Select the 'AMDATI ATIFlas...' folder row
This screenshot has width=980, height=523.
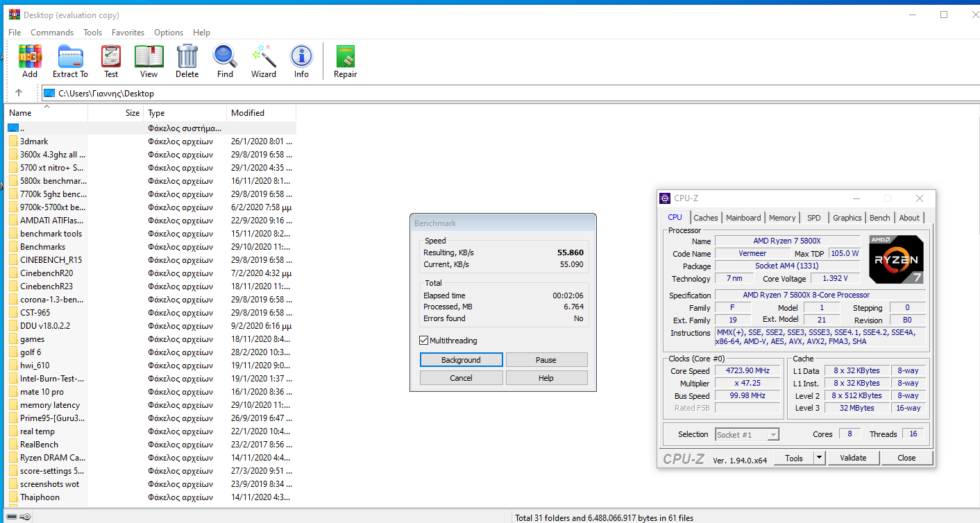tap(151, 221)
